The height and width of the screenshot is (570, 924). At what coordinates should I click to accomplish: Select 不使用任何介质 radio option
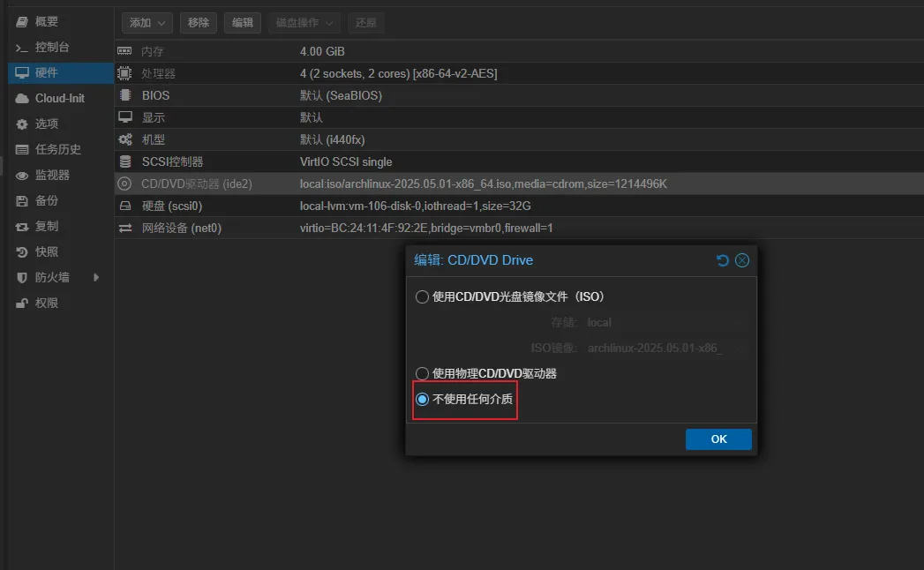(423, 399)
